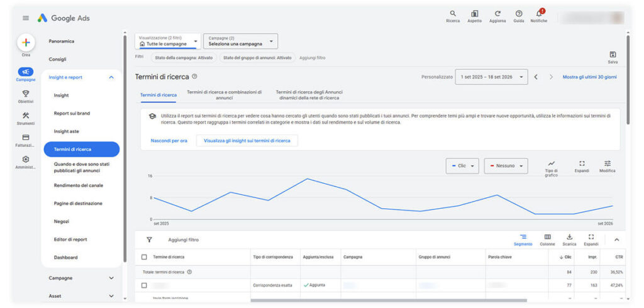Switch to Termini di ricerca e combinazioni tab
Screen dimensions: 644x308
pos(225,95)
